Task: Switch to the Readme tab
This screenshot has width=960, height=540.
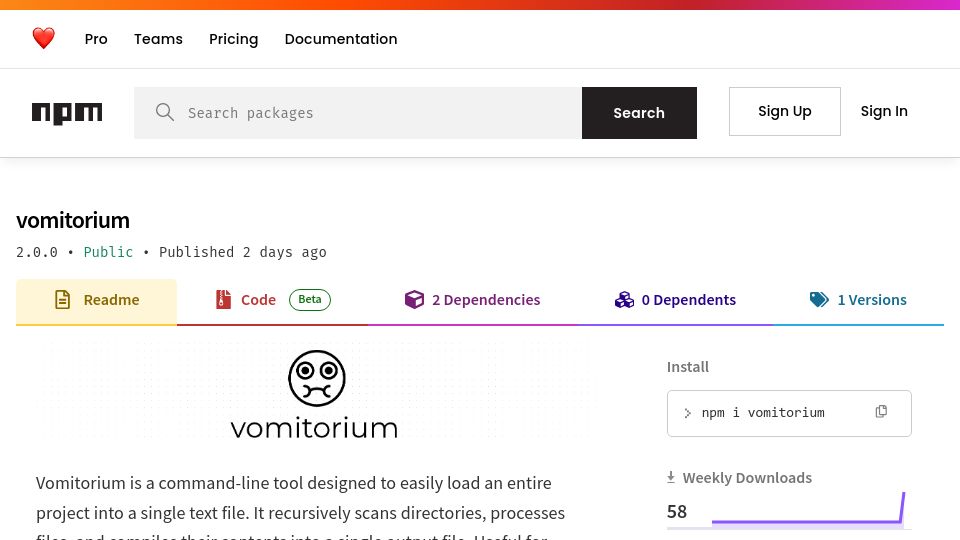Action: [96, 301]
